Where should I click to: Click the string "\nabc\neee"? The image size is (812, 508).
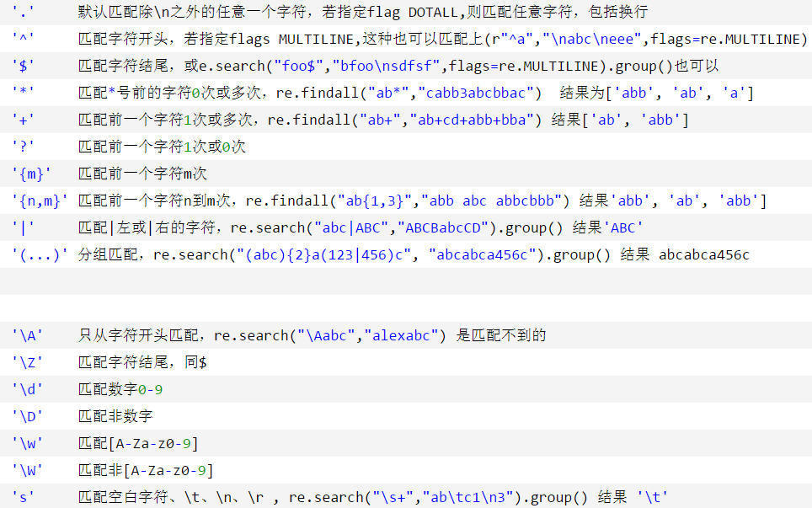[592, 39]
